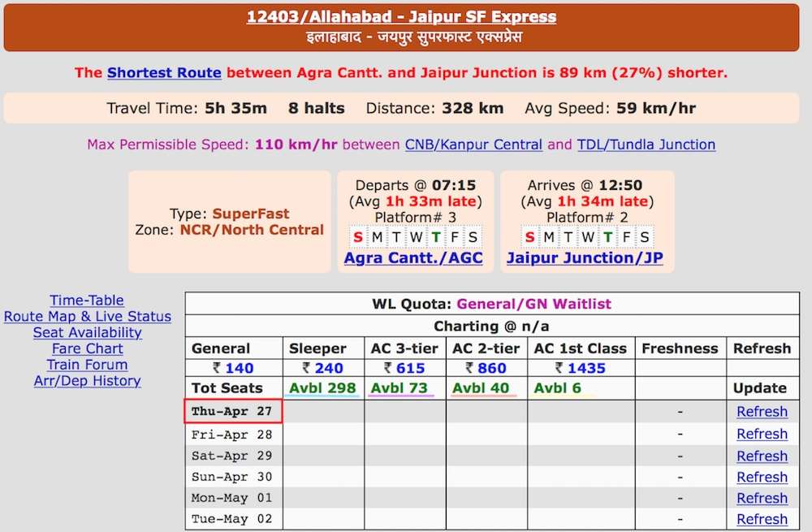Click AC 1st Class fare ₹ 1435

pyautogui.click(x=580, y=368)
